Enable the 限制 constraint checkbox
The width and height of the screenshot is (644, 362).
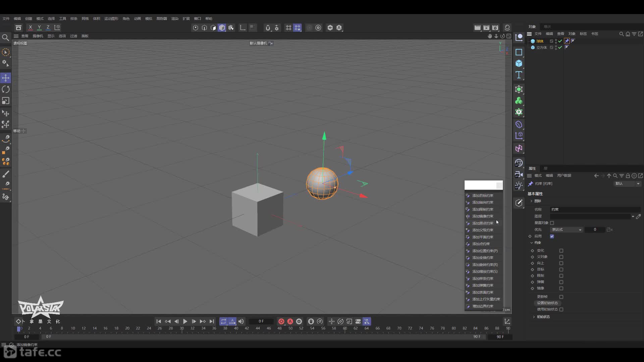click(x=561, y=276)
